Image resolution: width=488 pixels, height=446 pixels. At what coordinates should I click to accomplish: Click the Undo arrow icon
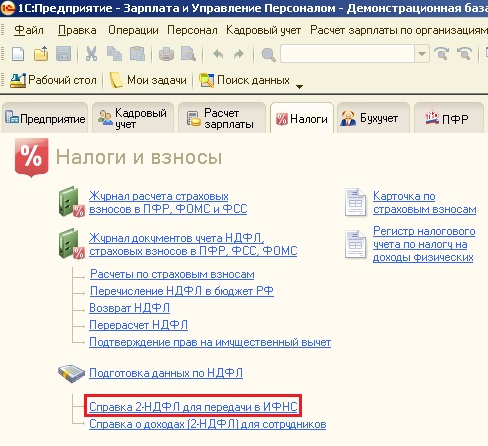tap(218, 54)
